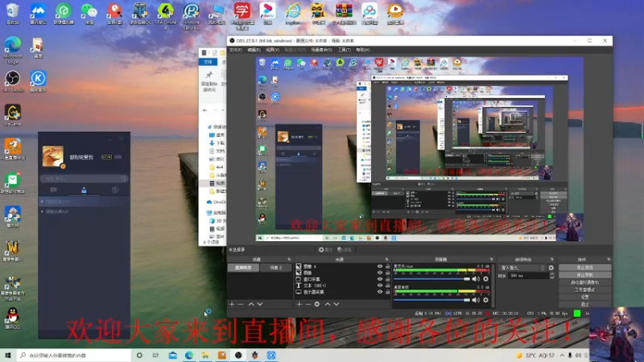Screen dimensions: 644x362
Task: Remove the selected scene with the minus button
Action: pyautogui.click(x=241, y=304)
